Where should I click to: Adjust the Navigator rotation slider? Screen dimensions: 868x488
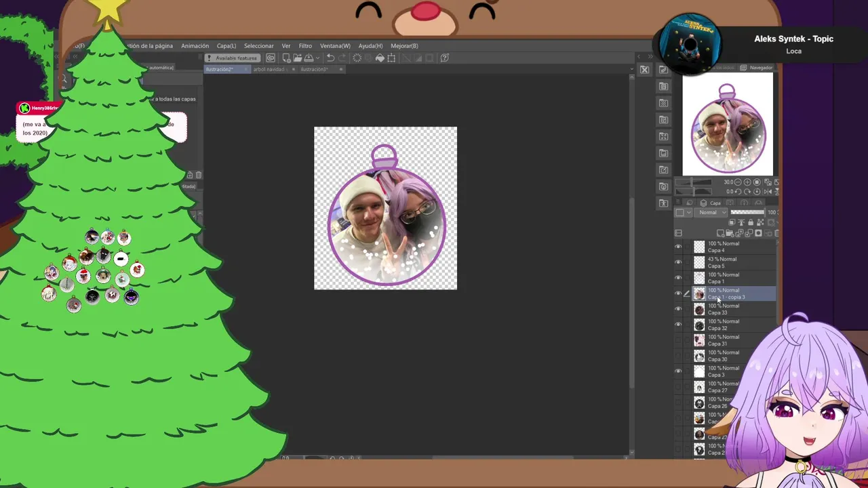[x=694, y=191]
